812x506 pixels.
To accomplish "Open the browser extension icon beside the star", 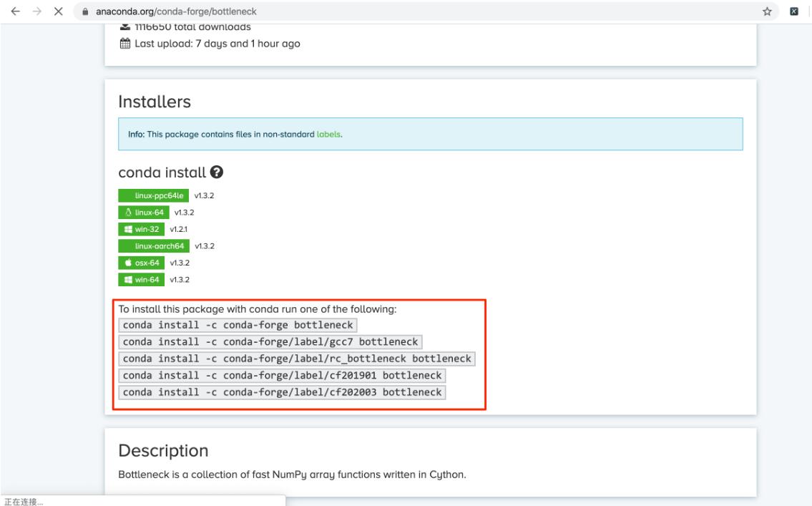I will coord(794,11).
